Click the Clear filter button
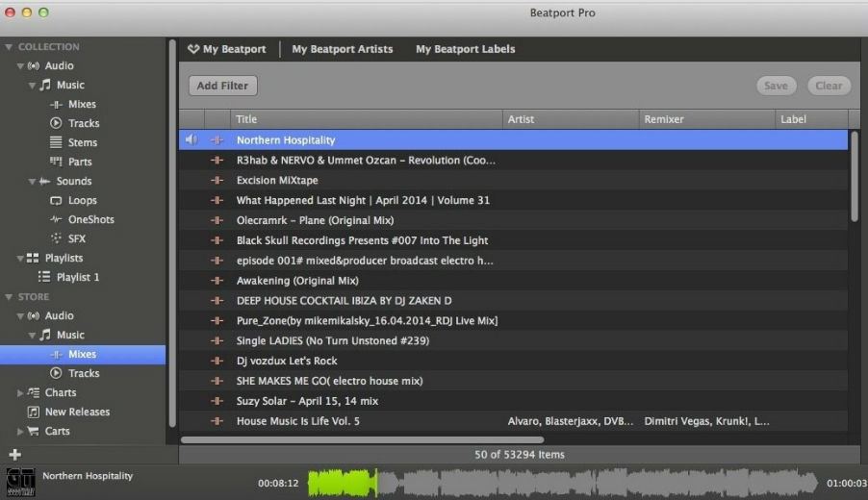The height and width of the screenshot is (500, 868). [829, 86]
